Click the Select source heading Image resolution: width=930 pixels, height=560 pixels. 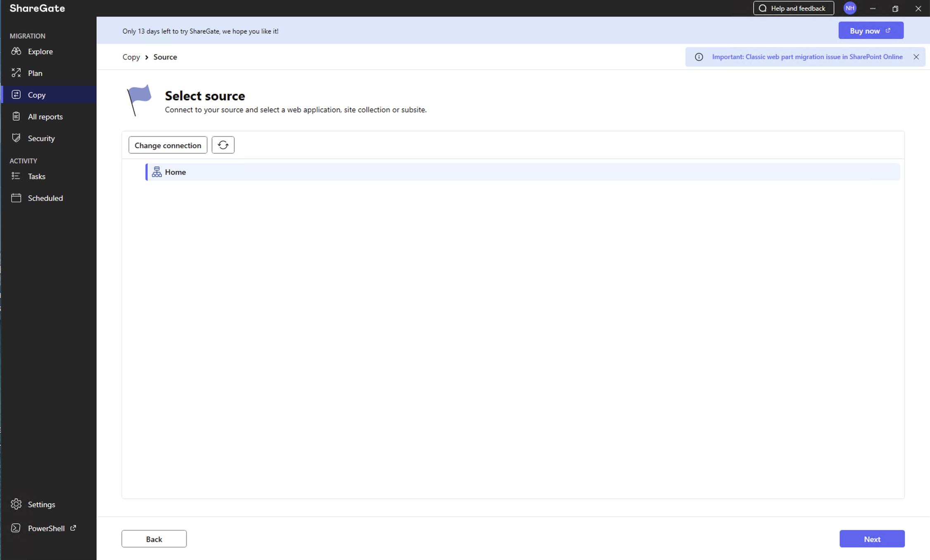pos(205,96)
